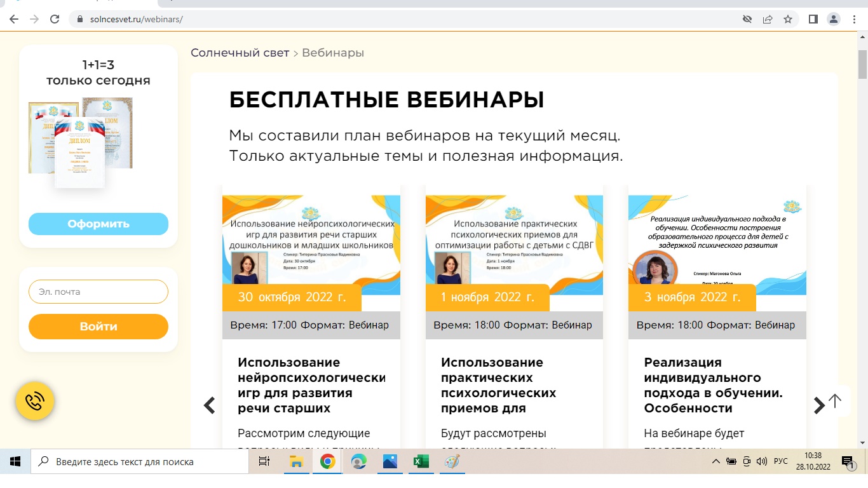
Task: Click the scroll-to-top arrow icon
Action: coord(835,401)
